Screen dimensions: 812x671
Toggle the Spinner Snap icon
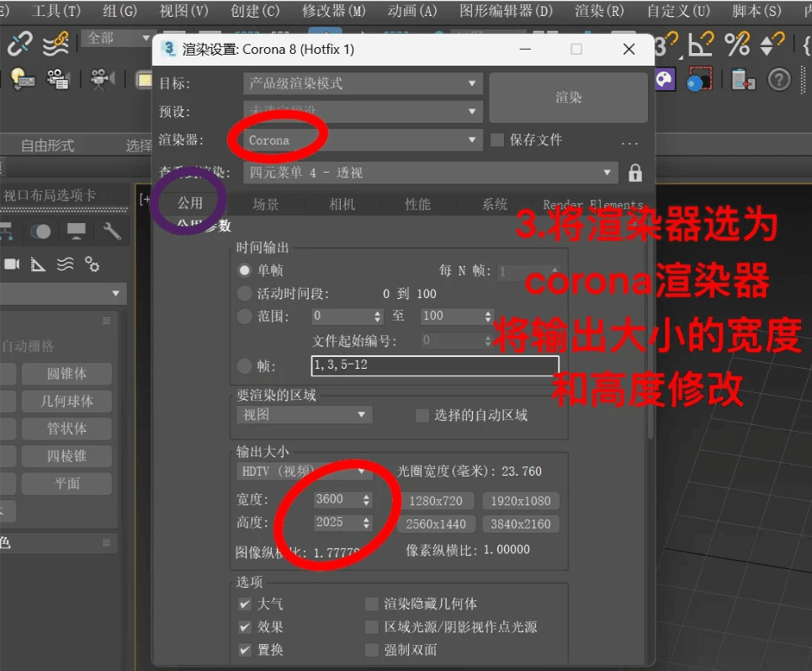tap(772, 44)
